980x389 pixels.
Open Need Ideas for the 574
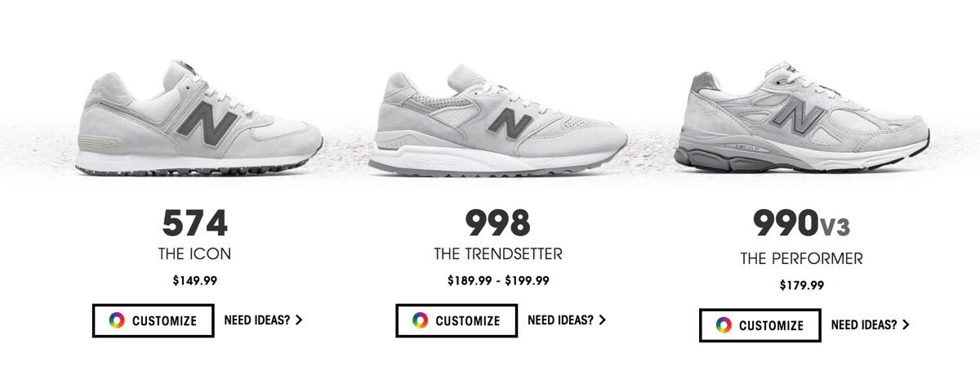coord(264,320)
